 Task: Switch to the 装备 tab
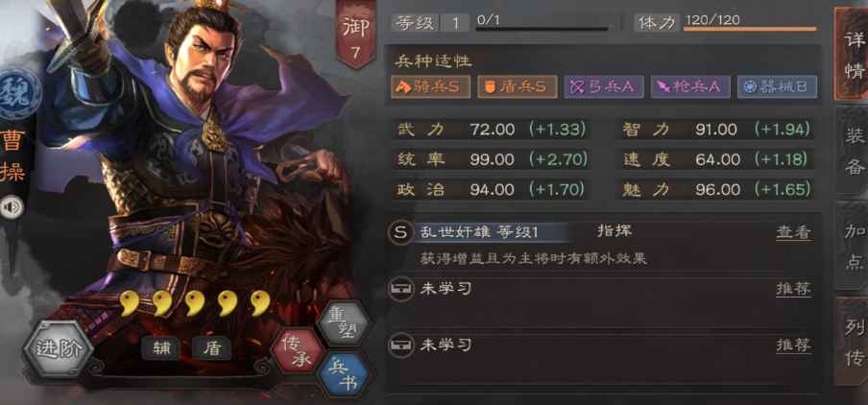click(853, 151)
